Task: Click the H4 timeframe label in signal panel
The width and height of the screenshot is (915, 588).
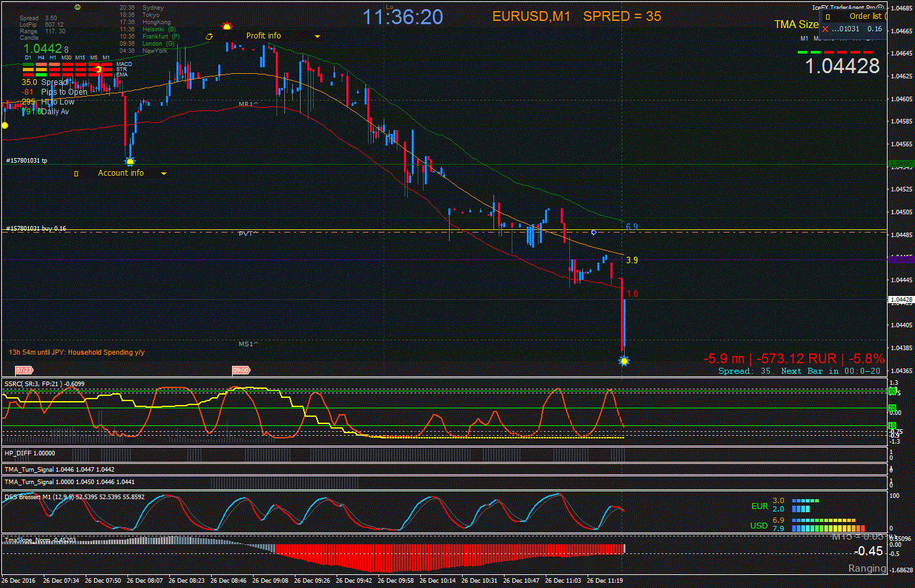Action: [41, 57]
